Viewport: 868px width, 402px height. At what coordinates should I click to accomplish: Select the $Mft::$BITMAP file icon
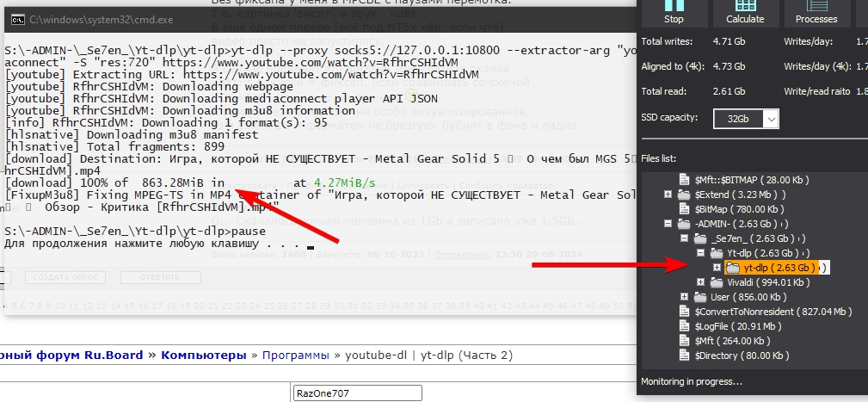coord(686,180)
